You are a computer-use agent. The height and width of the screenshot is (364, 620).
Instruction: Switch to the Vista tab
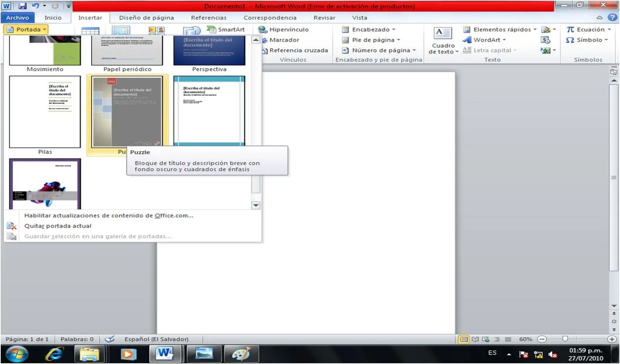360,17
